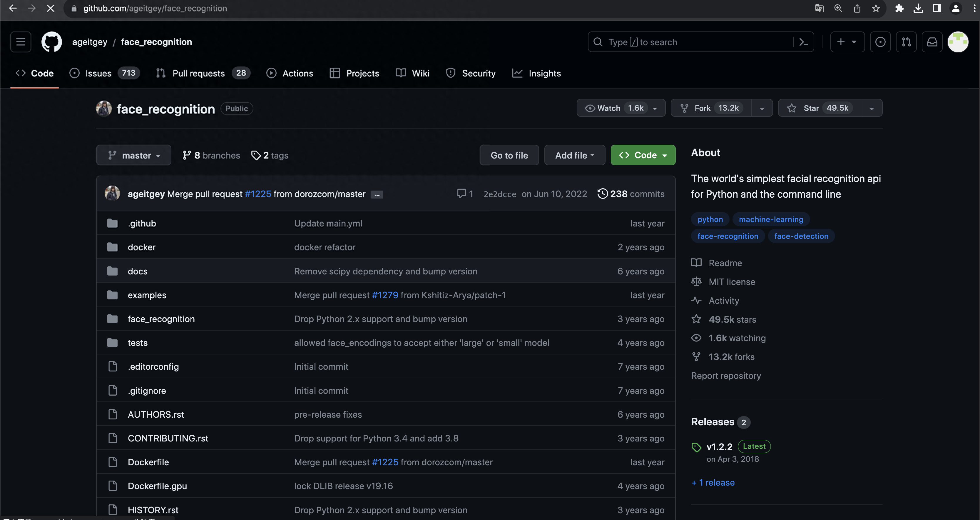The image size is (980, 520).
Task: Open pull request #1225 link in latest commit
Action: coord(258,194)
